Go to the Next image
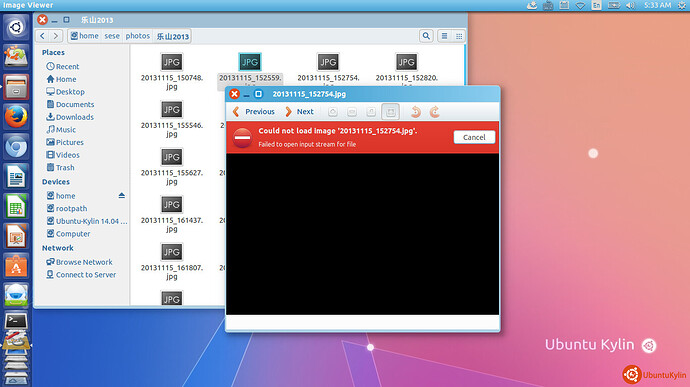Screen dimensions: 690x387 (299, 112)
